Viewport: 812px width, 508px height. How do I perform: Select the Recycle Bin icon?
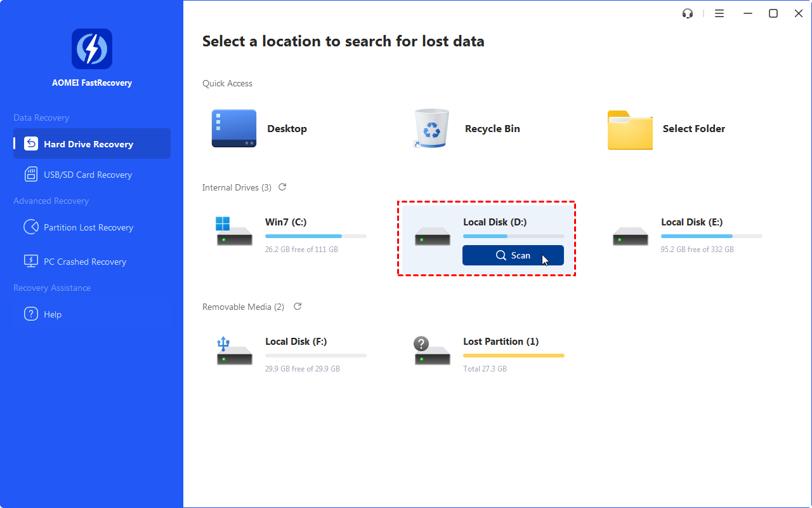431,128
